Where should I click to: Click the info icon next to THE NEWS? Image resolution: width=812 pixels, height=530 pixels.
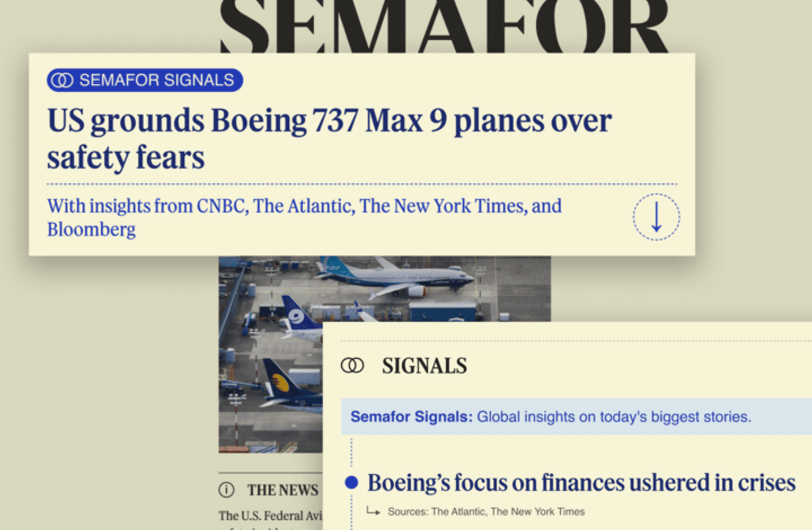tap(227, 490)
